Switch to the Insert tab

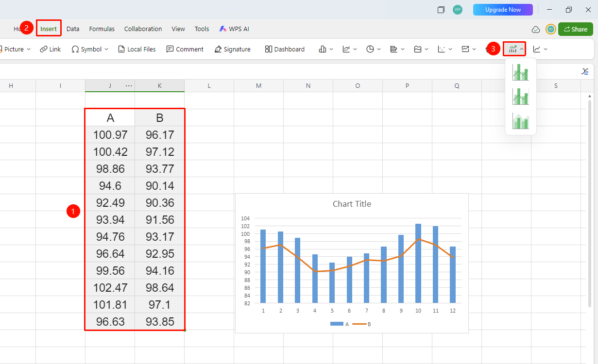49,29
